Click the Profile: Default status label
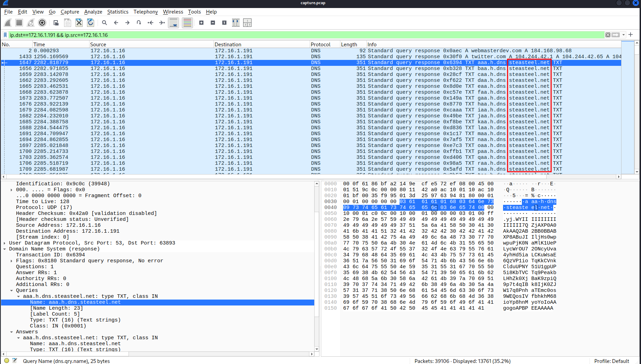 [x=611, y=361]
